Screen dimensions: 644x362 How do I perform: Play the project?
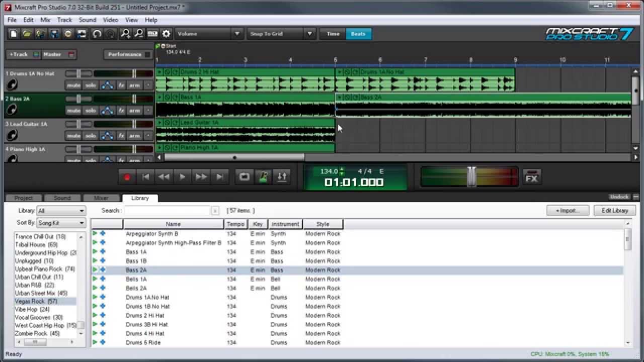point(183,177)
